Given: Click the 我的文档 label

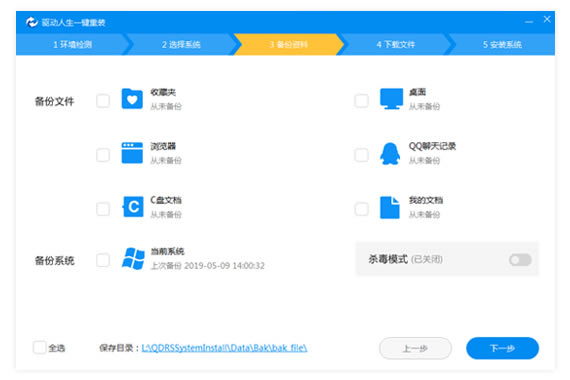Looking at the screenshot, I should click(426, 200).
